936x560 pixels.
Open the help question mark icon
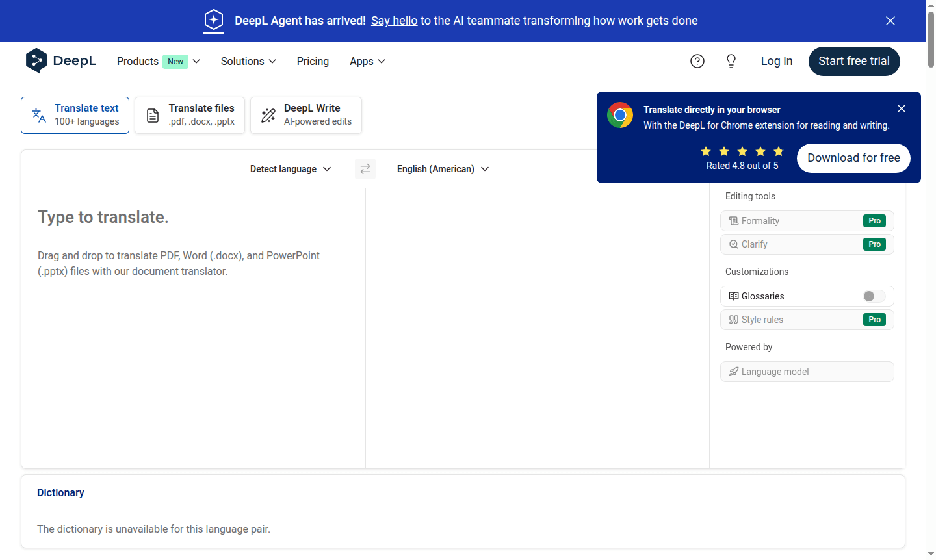coord(697,61)
